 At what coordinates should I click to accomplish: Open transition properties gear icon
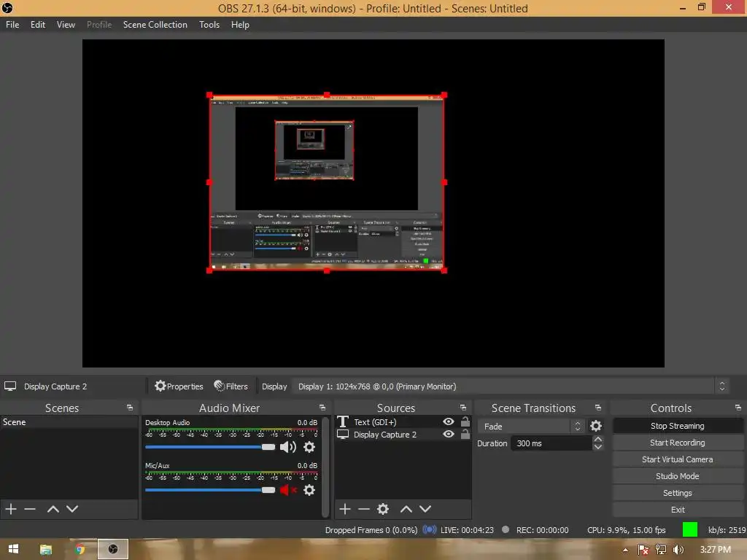coord(596,426)
